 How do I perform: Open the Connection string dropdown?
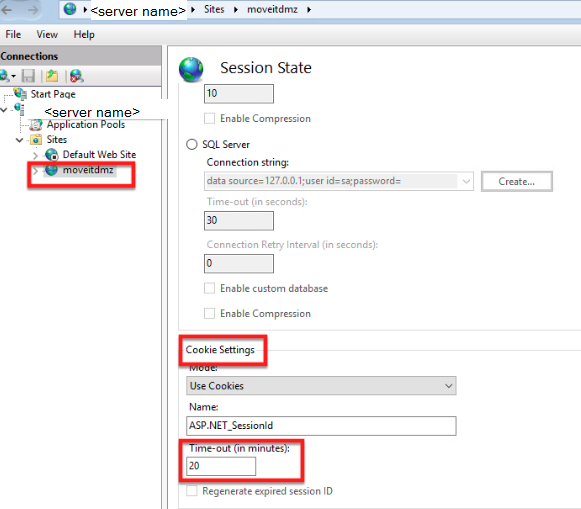pos(466,181)
